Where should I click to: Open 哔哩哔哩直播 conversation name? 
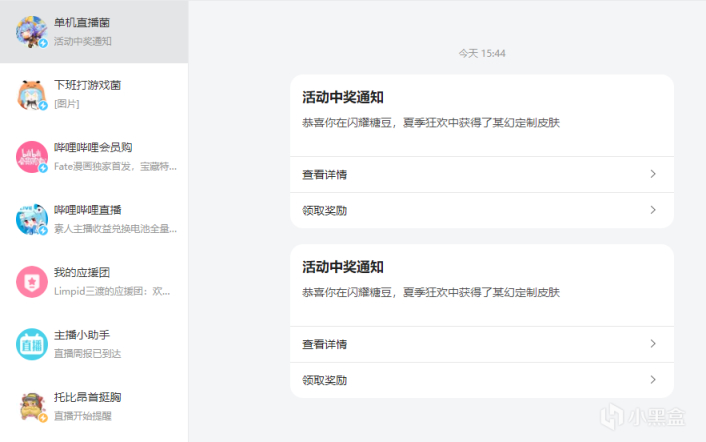[x=87, y=210]
